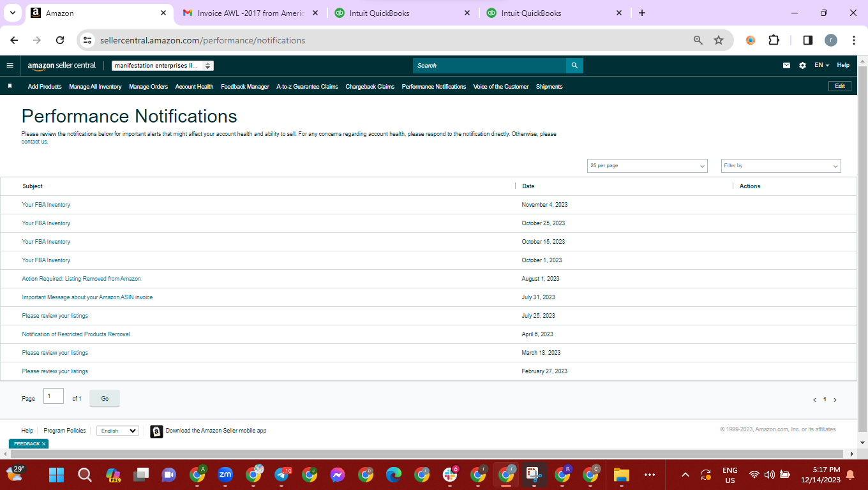Image resolution: width=868 pixels, height=490 pixels.
Task: Click the bookmark flag icon in navigation bar
Action: [10, 86]
